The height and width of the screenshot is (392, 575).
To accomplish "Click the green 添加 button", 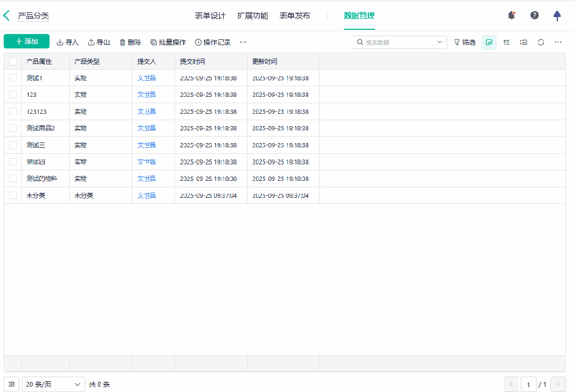I will point(27,41).
